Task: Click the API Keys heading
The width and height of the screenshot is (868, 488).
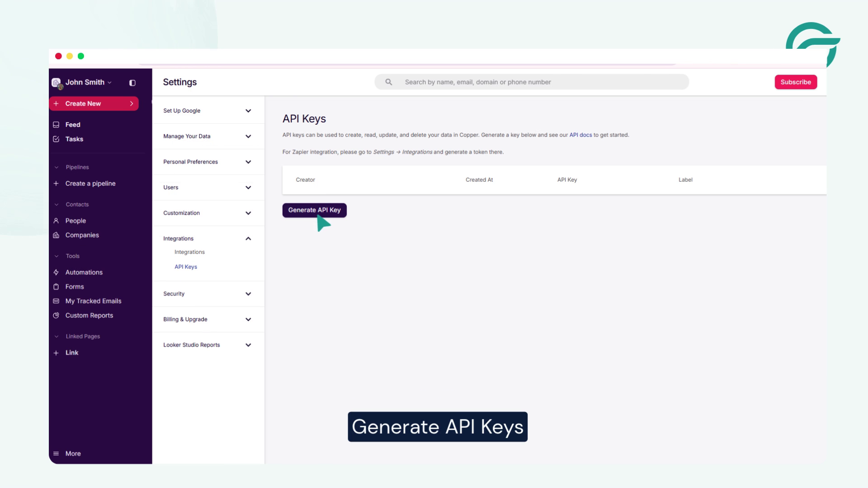Action: 304,119
